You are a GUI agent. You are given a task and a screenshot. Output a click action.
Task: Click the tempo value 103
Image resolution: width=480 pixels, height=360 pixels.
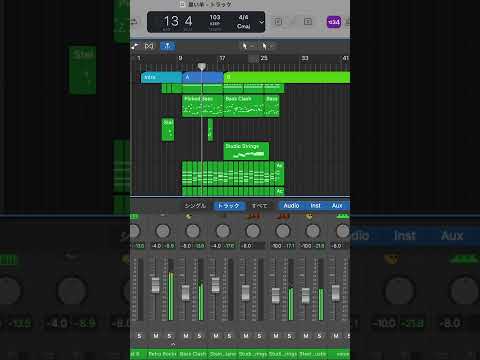[x=215, y=17]
